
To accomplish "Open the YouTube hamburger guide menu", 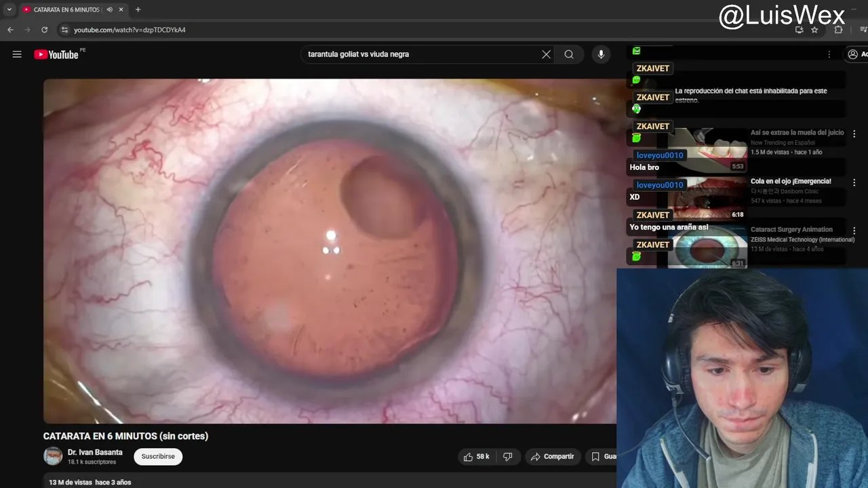I will tap(17, 54).
